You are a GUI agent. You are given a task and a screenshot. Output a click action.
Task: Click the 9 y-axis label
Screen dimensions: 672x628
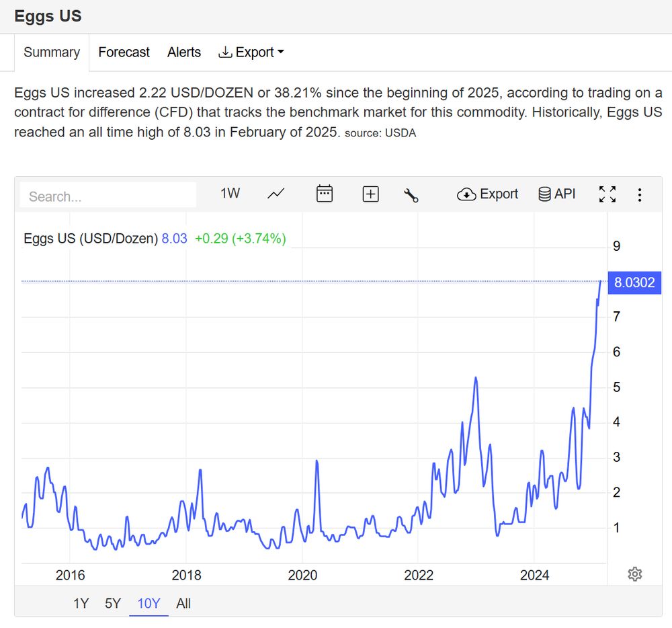click(x=616, y=246)
